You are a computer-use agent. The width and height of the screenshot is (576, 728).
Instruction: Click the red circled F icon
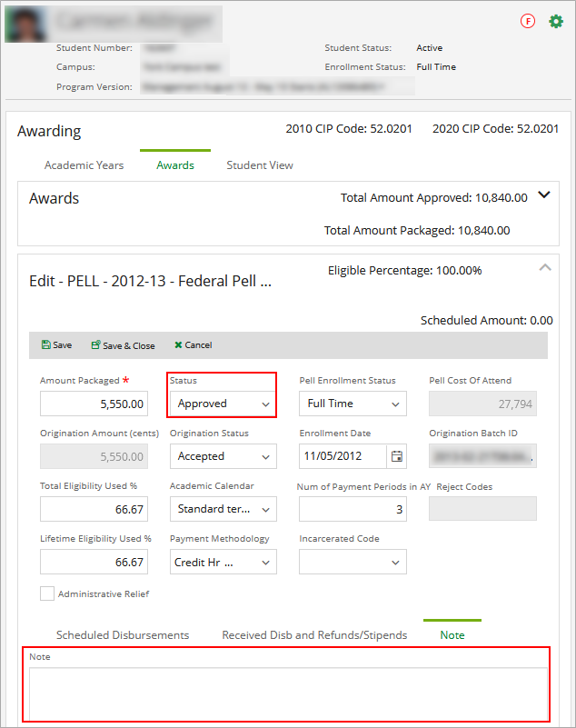pos(528,21)
